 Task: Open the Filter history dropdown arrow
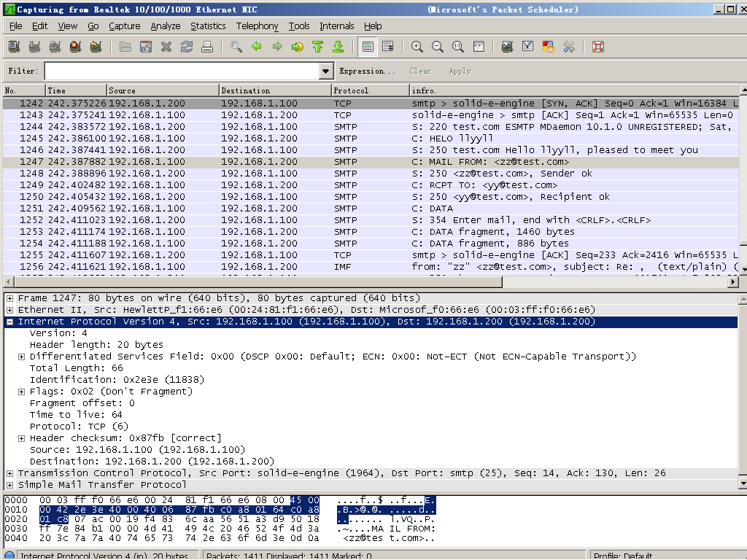point(326,71)
